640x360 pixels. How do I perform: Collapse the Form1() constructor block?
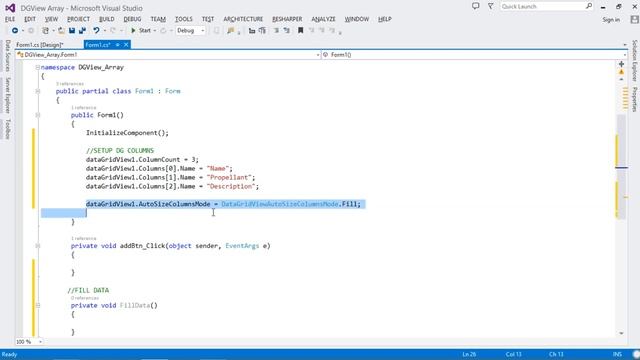point(38,115)
